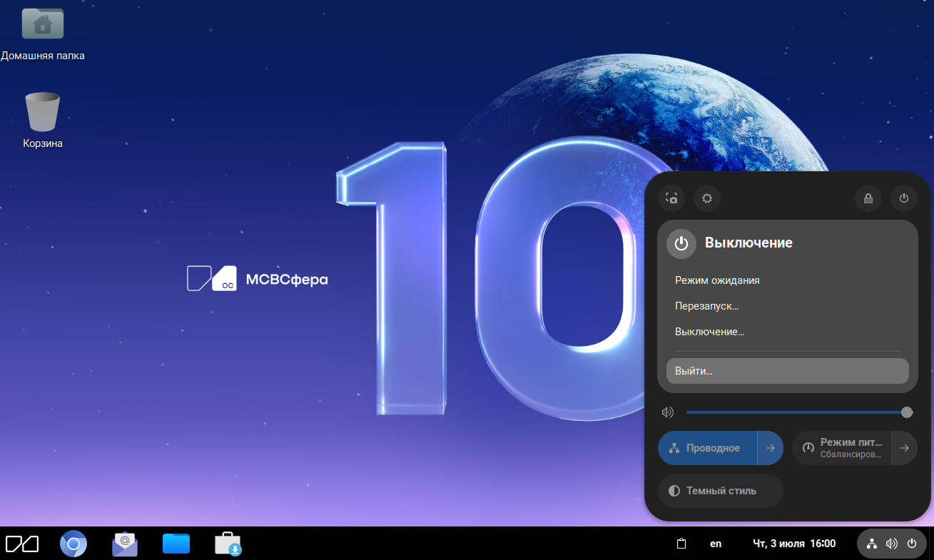The image size is (934, 560).
Task: Open settings via the gear icon
Action: tap(707, 198)
